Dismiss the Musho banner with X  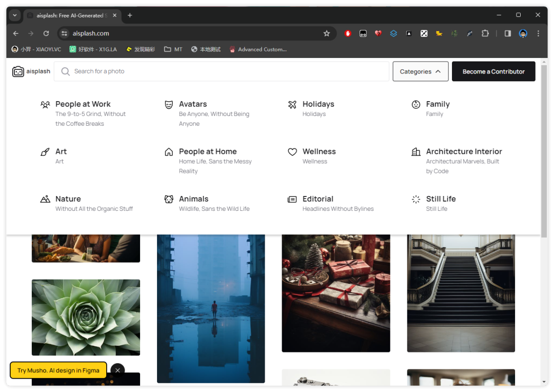[x=117, y=370]
